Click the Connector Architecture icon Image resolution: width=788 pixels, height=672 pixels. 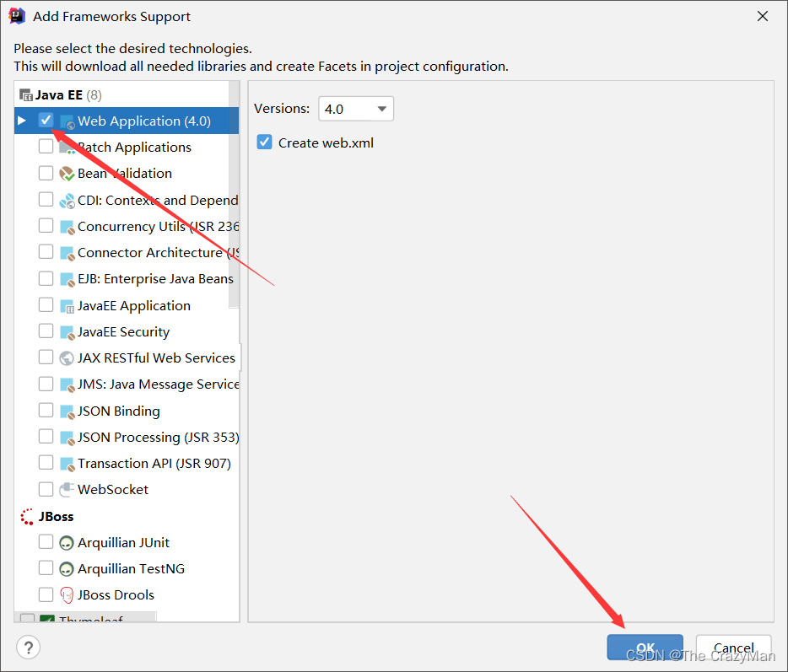[x=67, y=253]
